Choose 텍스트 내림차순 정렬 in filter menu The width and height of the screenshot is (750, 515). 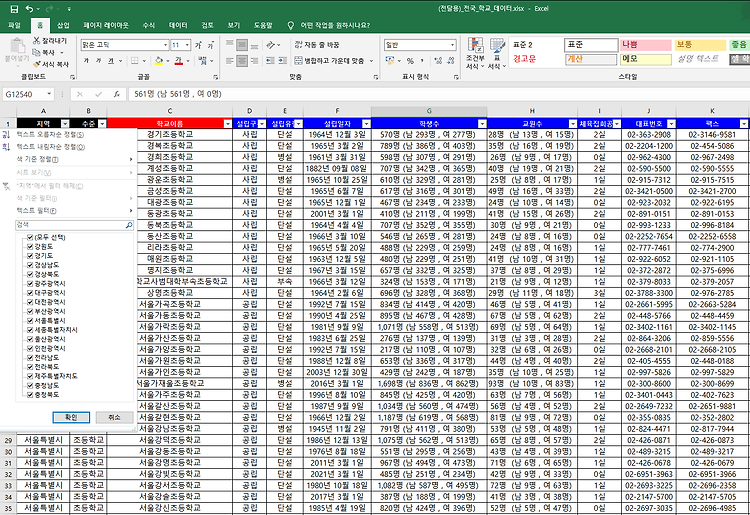click(x=68, y=147)
